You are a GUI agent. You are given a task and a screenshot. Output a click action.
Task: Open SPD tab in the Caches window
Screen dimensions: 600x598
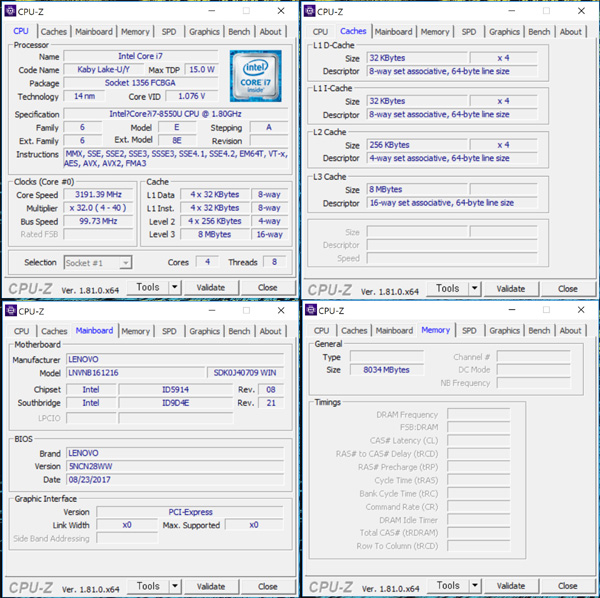(x=469, y=32)
